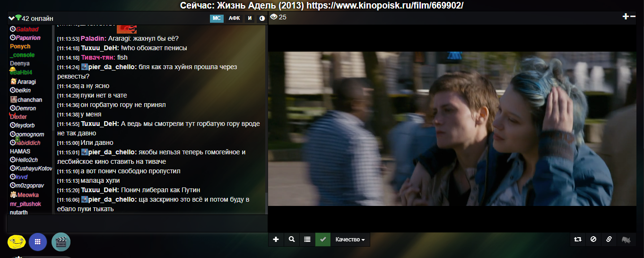Click Tuxuu_DeH's name in the !who message

[100, 48]
